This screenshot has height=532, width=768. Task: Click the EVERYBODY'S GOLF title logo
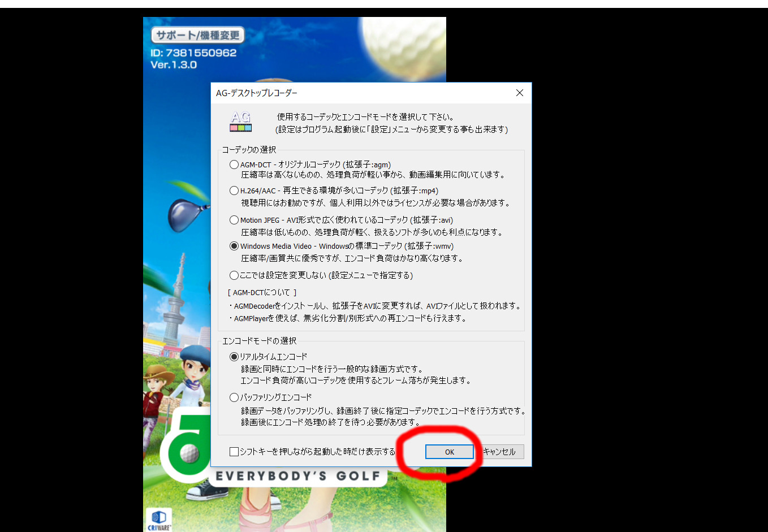pos(298,476)
